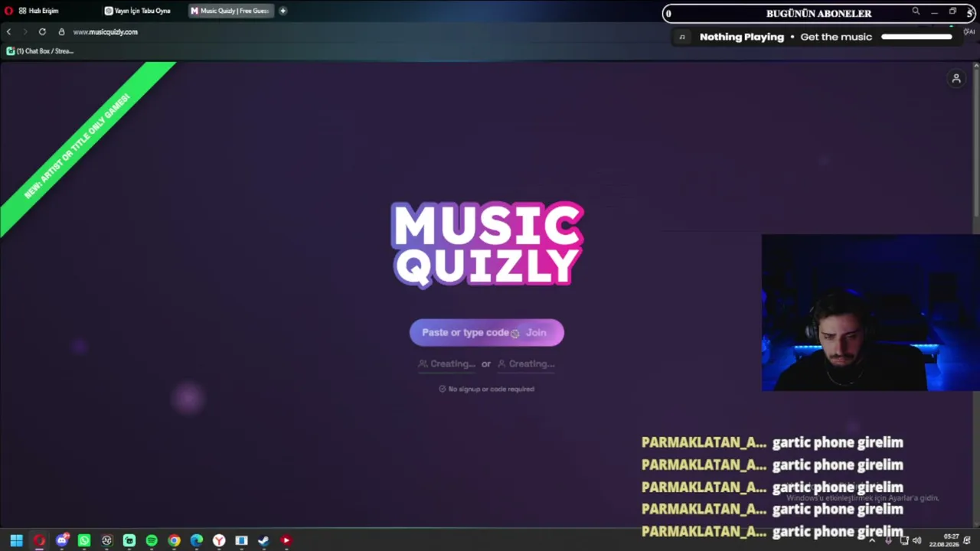
Task: Open the browser AI assistant icon
Action: pos(969,32)
